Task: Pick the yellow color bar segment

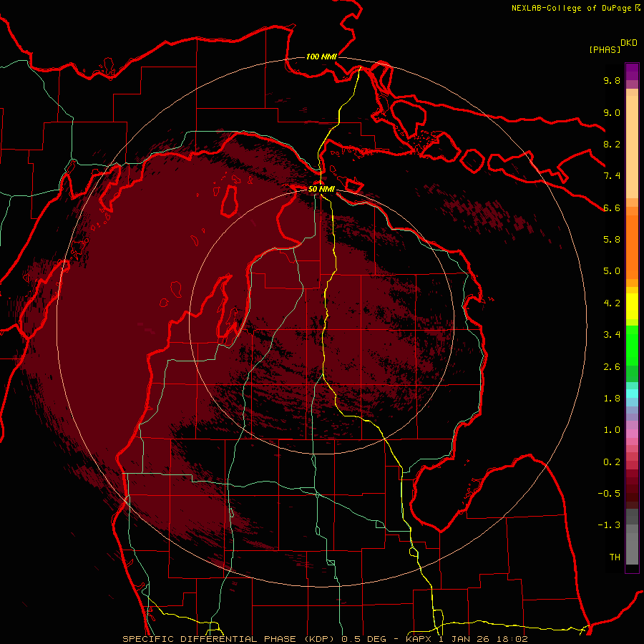Action: [x=632, y=306]
